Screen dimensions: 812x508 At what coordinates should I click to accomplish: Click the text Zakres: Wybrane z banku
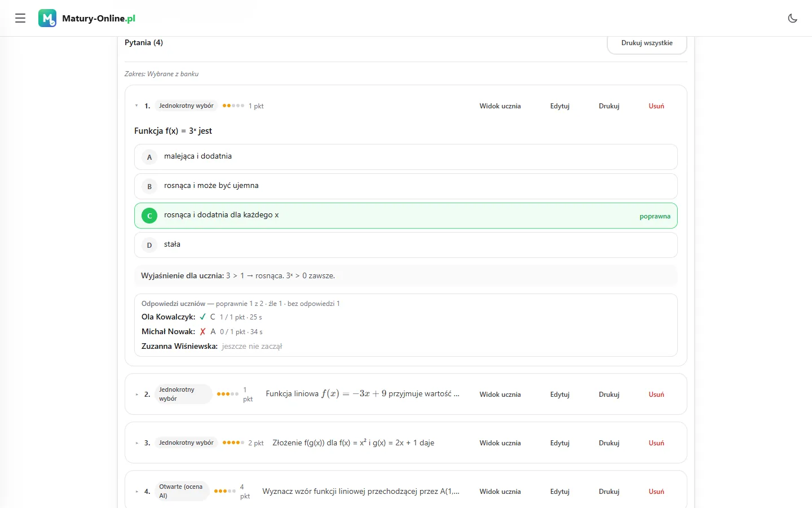click(x=161, y=74)
